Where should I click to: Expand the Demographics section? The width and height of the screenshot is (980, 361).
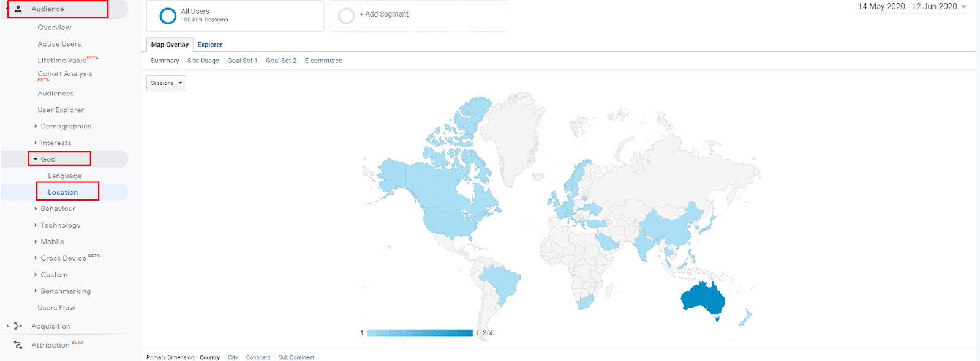point(65,127)
